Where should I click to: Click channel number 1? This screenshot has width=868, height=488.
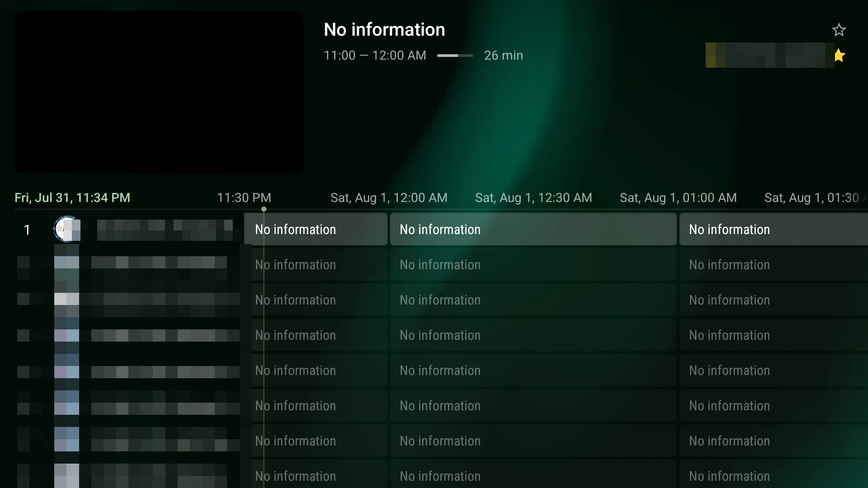[x=27, y=230]
